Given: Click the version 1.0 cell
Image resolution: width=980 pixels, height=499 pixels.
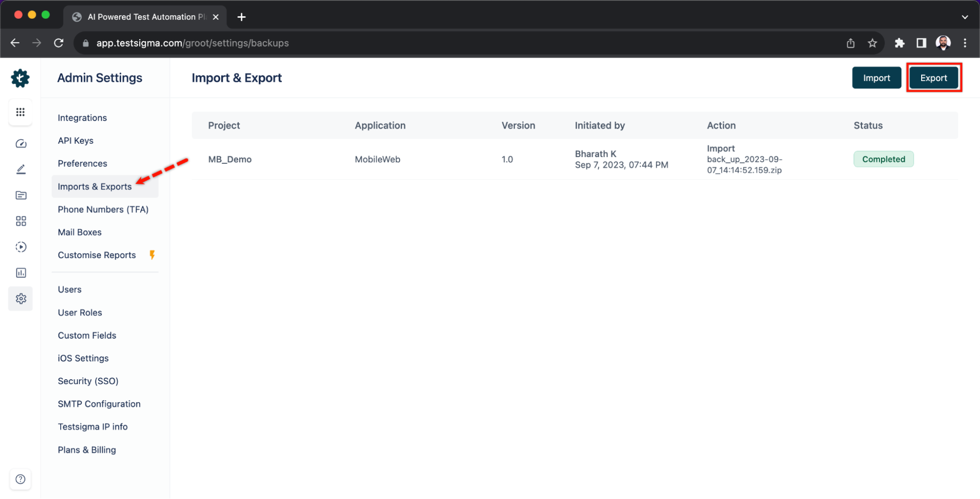Looking at the screenshot, I should [x=507, y=159].
